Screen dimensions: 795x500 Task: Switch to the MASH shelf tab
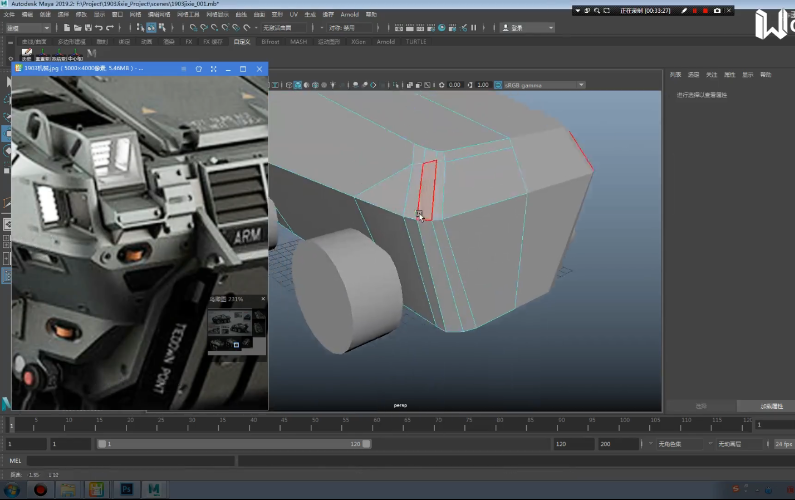[x=299, y=42]
